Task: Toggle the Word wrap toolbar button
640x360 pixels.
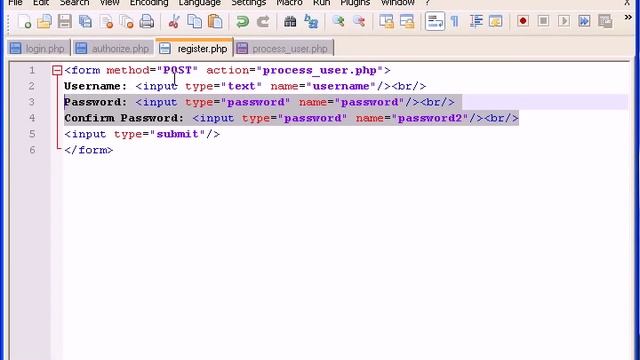Action: tap(435, 21)
